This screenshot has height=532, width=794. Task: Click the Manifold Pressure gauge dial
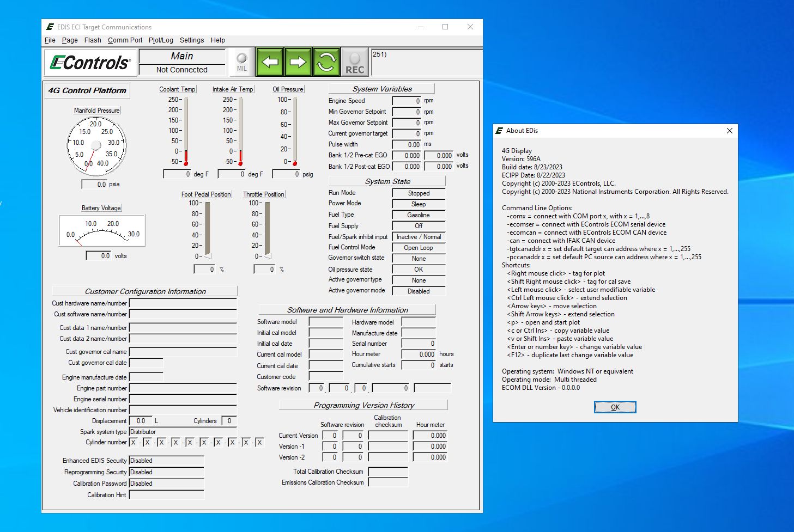pos(96,146)
